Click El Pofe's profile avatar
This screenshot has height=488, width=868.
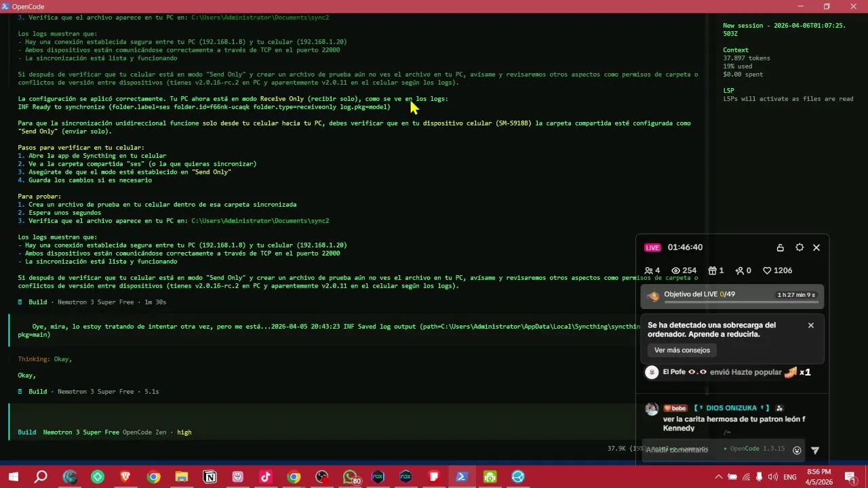click(x=652, y=372)
